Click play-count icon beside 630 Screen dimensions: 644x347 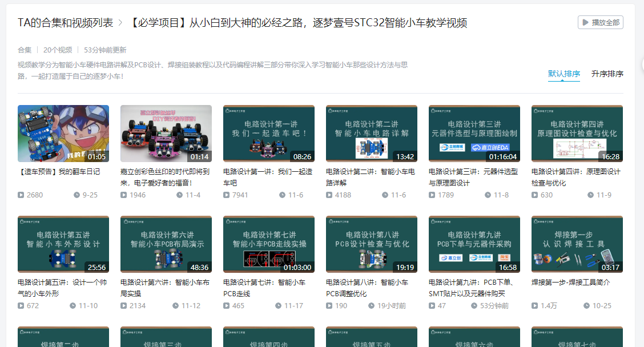[x=535, y=195]
